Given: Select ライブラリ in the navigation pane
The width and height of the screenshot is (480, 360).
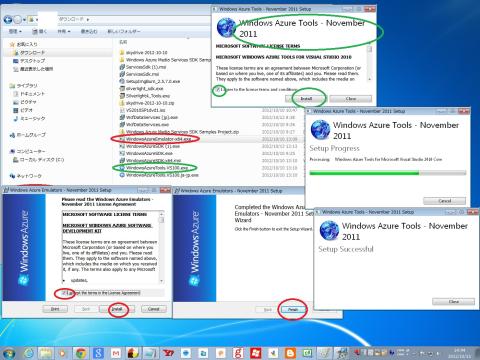Looking at the screenshot, I should click(24, 86).
